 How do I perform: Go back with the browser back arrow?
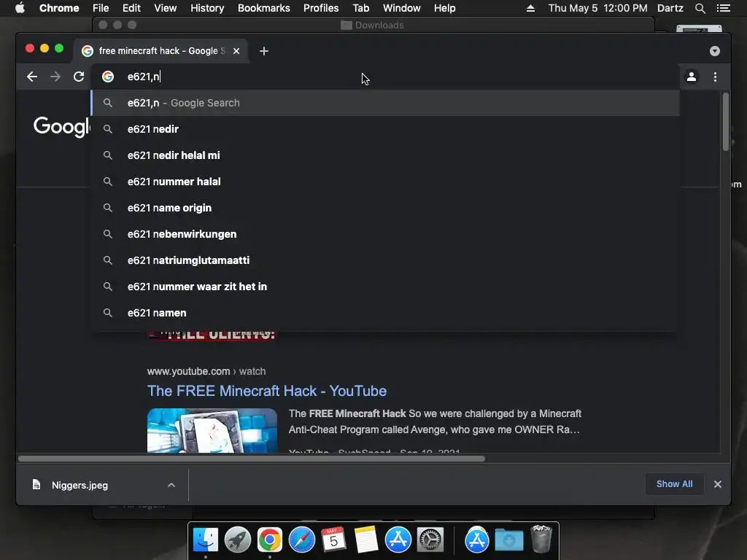pyautogui.click(x=32, y=77)
